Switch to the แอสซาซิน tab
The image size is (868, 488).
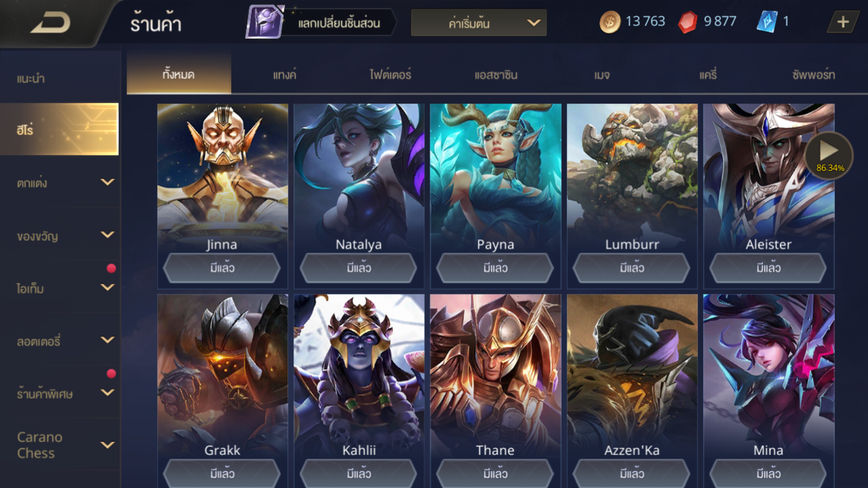pyautogui.click(x=496, y=74)
